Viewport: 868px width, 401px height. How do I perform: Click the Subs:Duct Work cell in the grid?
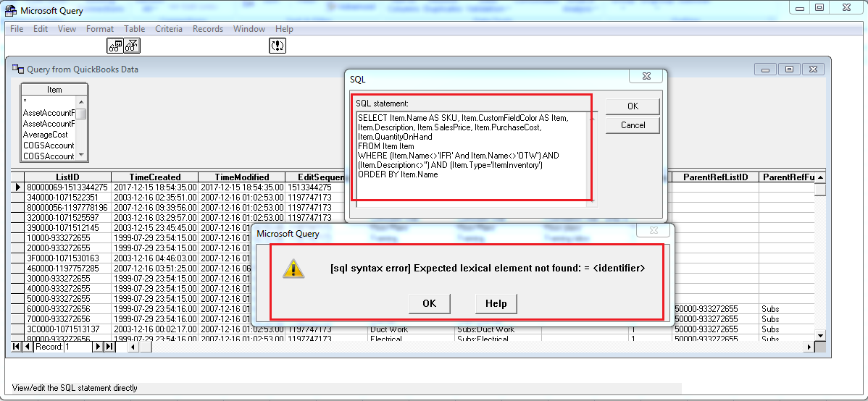(498, 329)
